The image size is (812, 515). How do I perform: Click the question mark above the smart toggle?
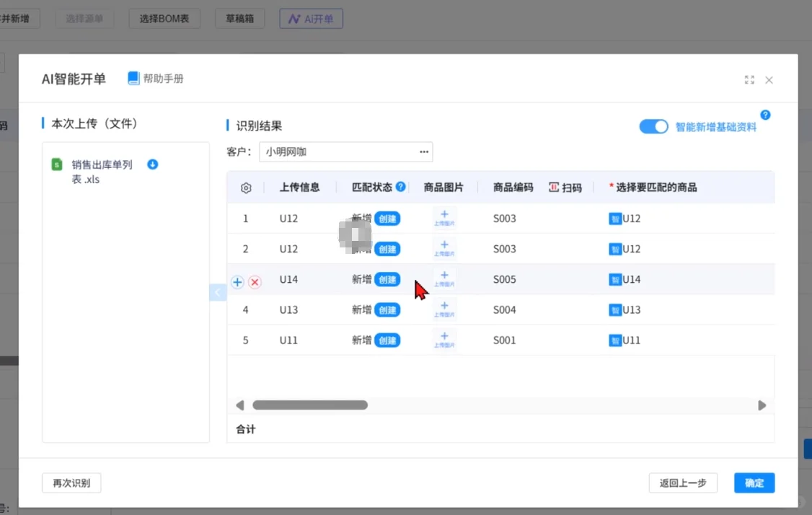click(765, 114)
